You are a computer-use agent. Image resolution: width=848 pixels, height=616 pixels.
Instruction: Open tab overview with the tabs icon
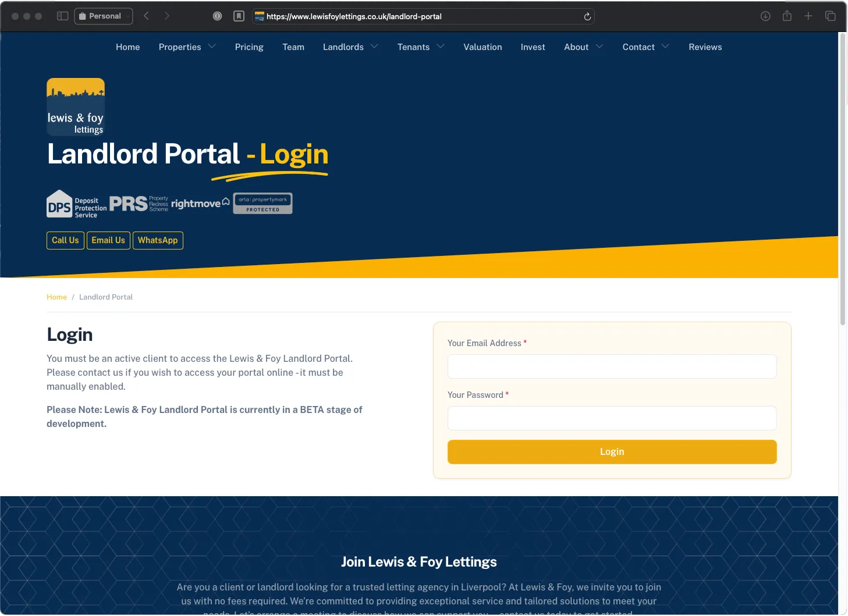click(831, 16)
